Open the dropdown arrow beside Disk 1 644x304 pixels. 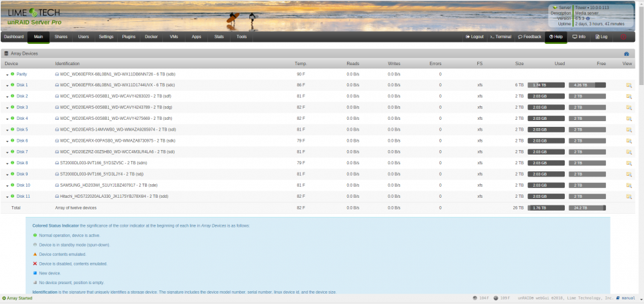pos(7,86)
